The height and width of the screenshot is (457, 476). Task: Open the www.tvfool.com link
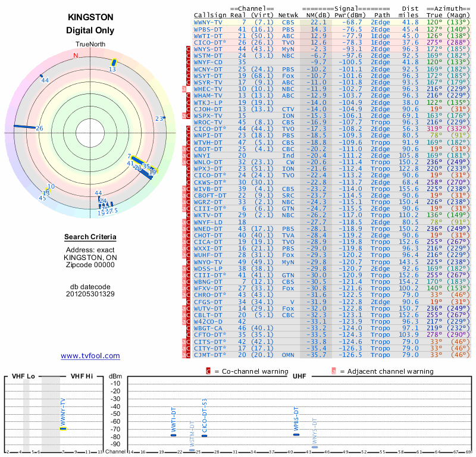90,356
